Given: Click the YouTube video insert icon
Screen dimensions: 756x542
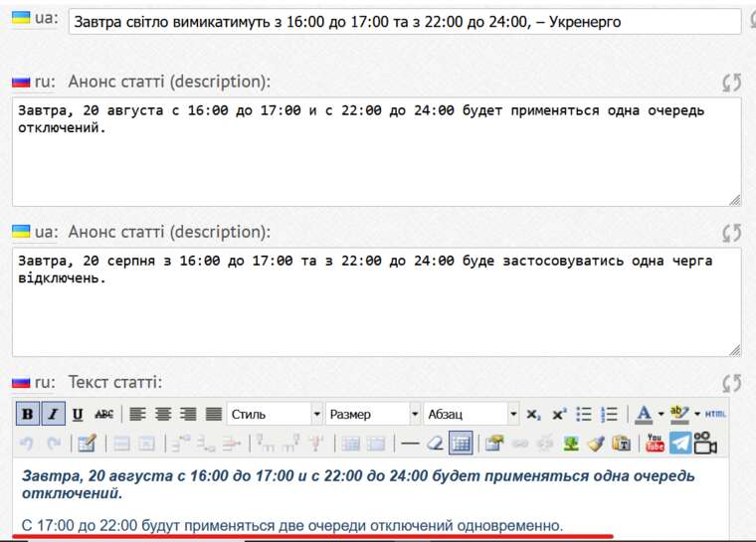Looking at the screenshot, I should point(655,443).
